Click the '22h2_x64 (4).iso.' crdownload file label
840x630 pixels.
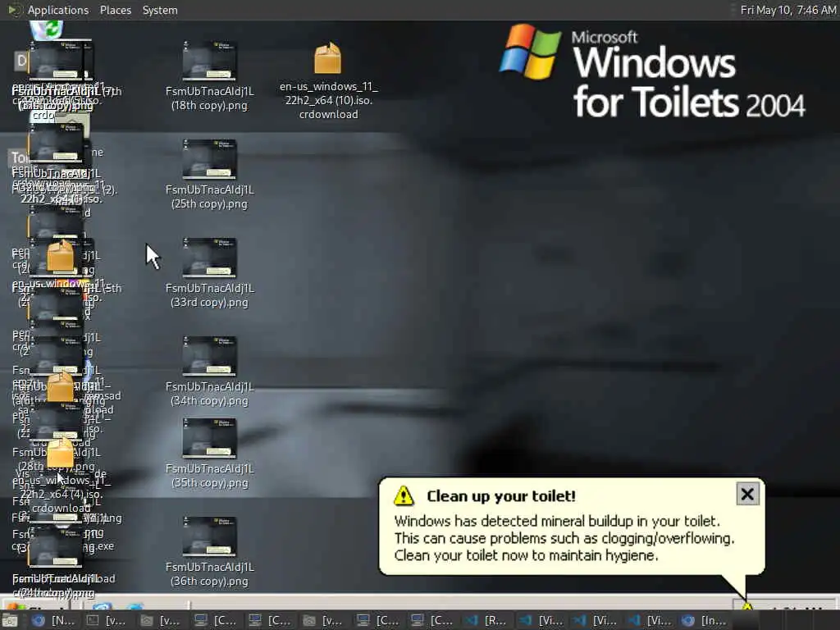pyautogui.click(x=61, y=495)
